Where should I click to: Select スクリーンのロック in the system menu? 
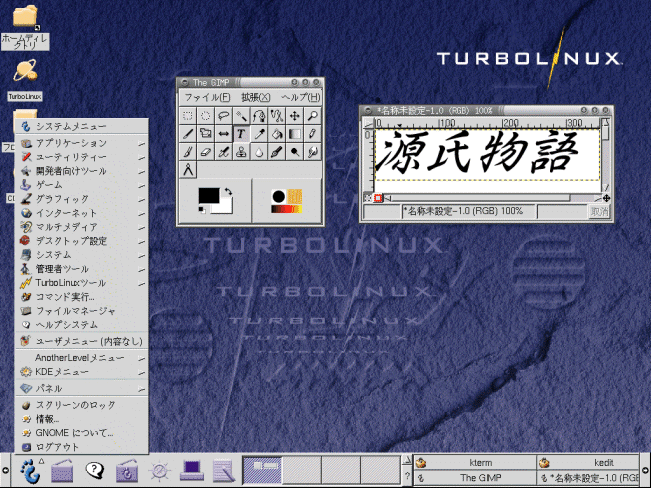(82, 405)
